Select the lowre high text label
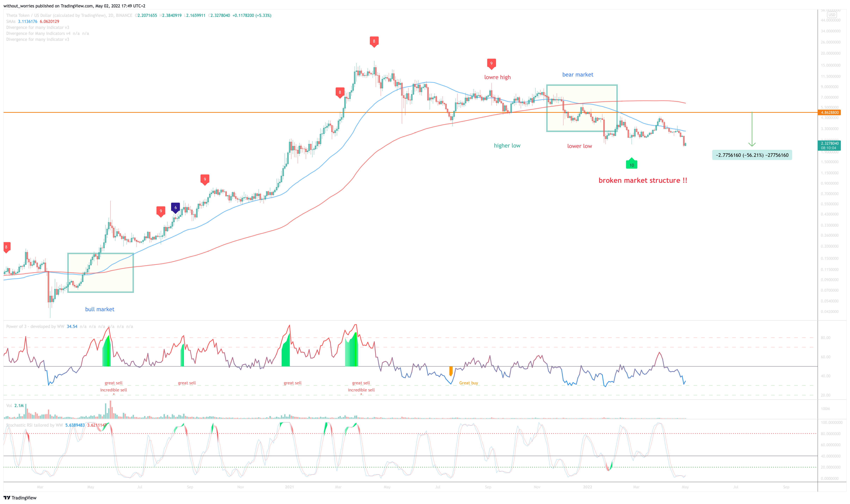This screenshot has width=850, height=504. pos(497,77)
